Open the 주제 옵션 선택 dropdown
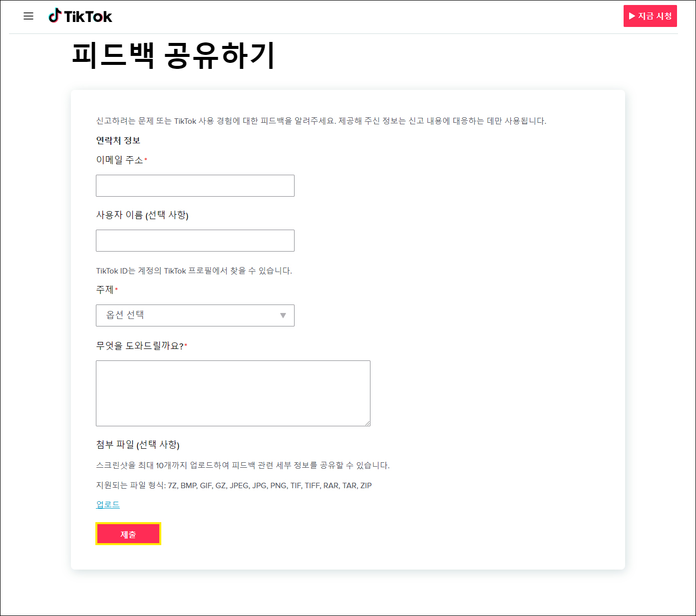 point(195,315)
